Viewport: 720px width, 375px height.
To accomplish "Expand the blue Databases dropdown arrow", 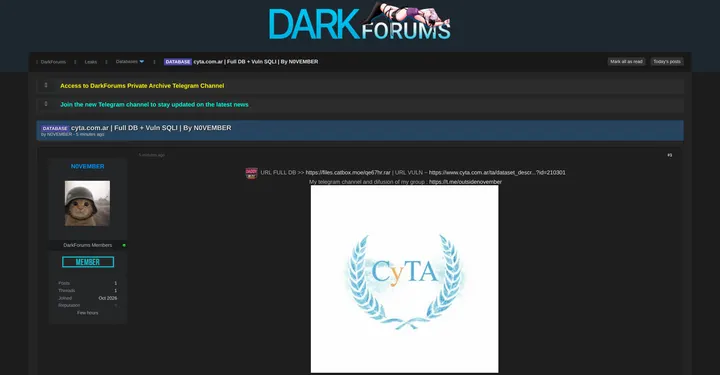I will (141, 62).
